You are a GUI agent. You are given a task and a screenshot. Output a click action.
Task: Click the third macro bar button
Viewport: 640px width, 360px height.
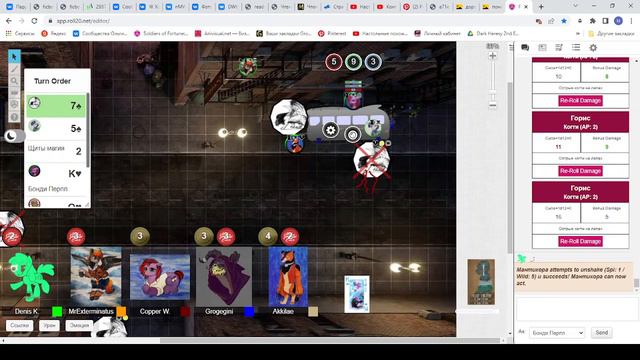click(79, 325)
